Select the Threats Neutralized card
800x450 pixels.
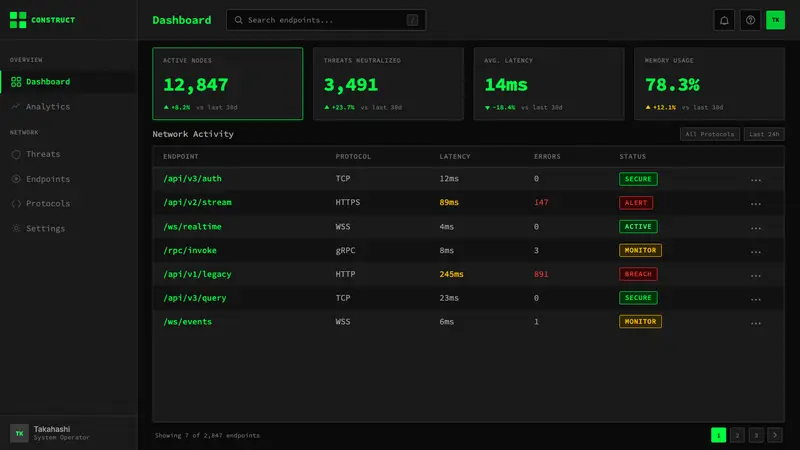pyautogui.click(x=388, y=84)
